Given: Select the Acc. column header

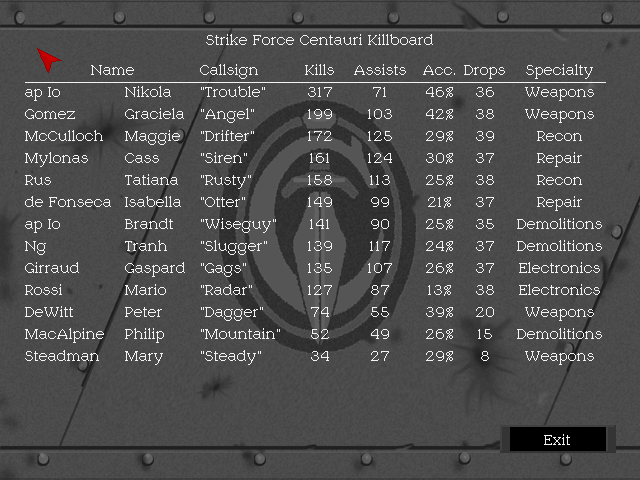Looking at the screenshot, I should [x=439, y=70].
